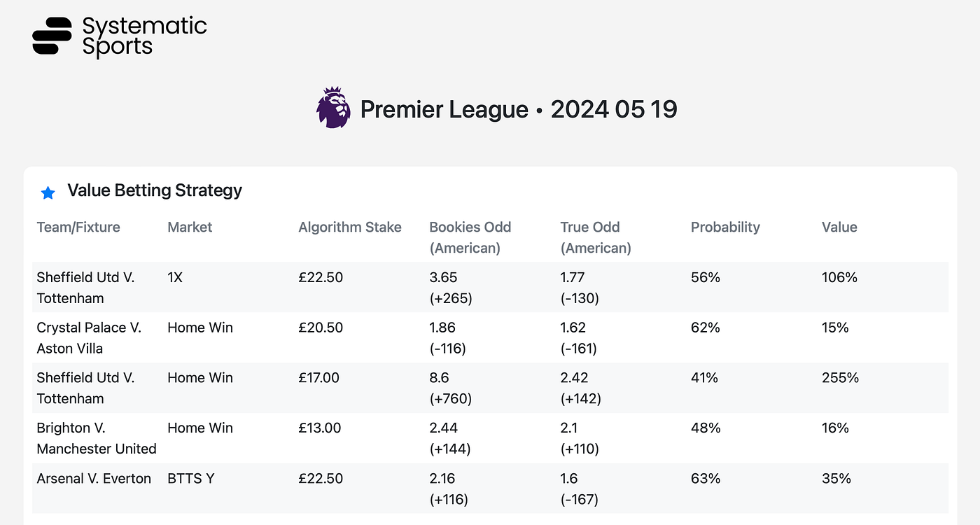980x525 pixels.
Task: Click the Premier League 2024 05 19 title
Action: click(x=518, y=109)
